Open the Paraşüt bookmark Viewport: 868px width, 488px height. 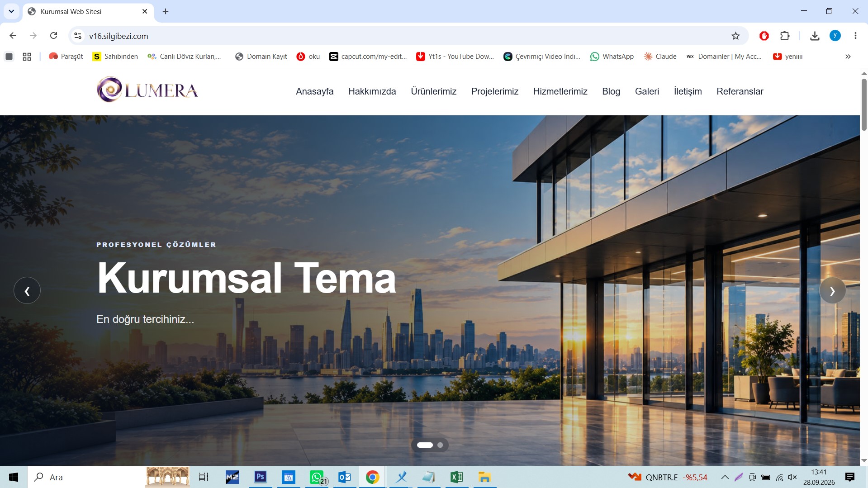(x=66, y=57)
